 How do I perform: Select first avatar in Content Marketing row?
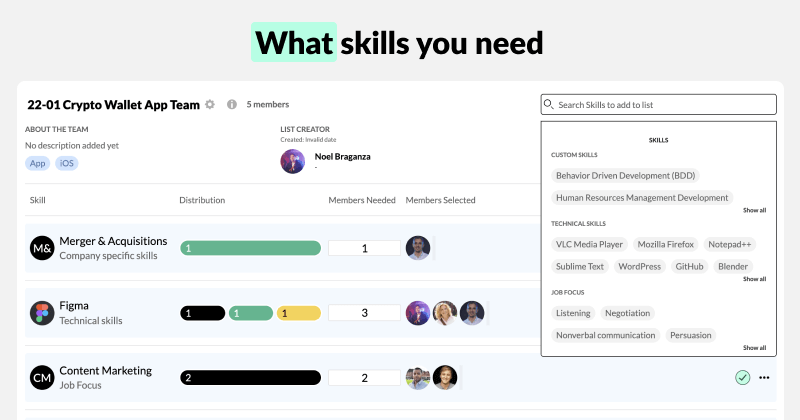418,378
